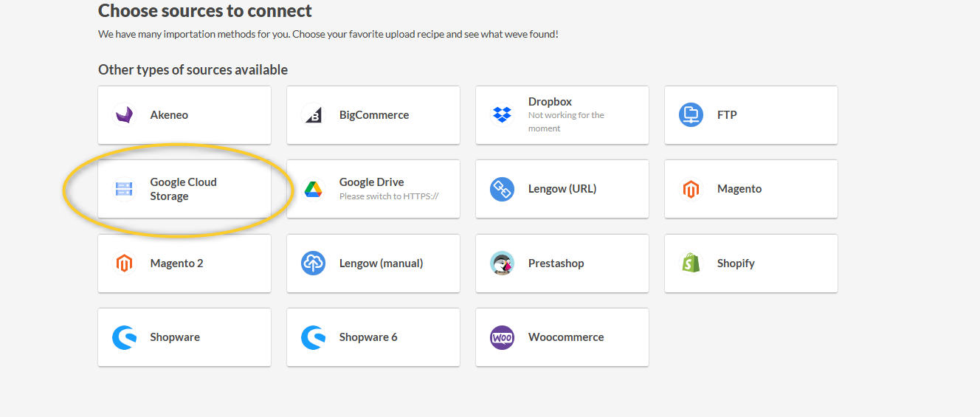
Task: Click the green Shopify bag icon
Action: 691,263
